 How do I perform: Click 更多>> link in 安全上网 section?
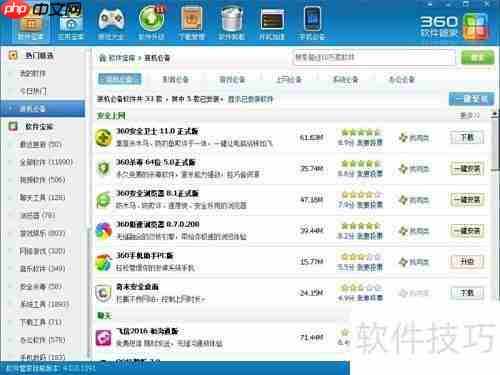470,116
